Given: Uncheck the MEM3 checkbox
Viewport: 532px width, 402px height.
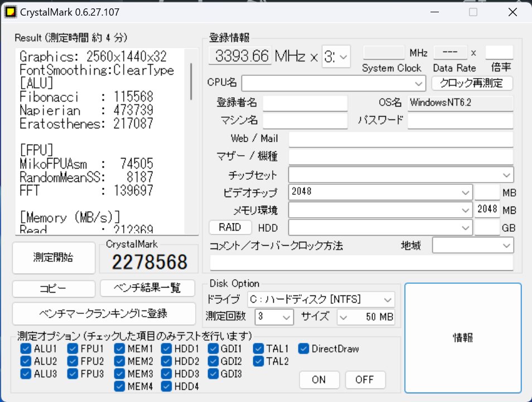Looking at the screenshot, I should [x=119, y=374].
